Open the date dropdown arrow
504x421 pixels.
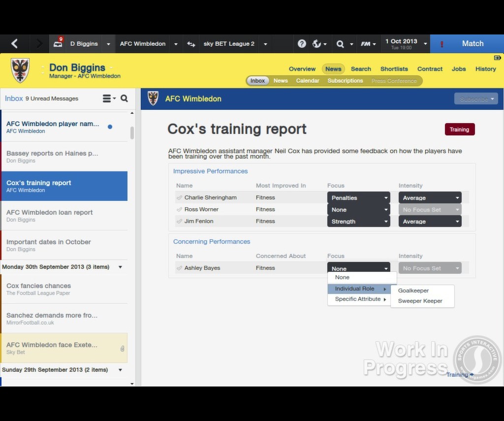click(x=425, y=44)
